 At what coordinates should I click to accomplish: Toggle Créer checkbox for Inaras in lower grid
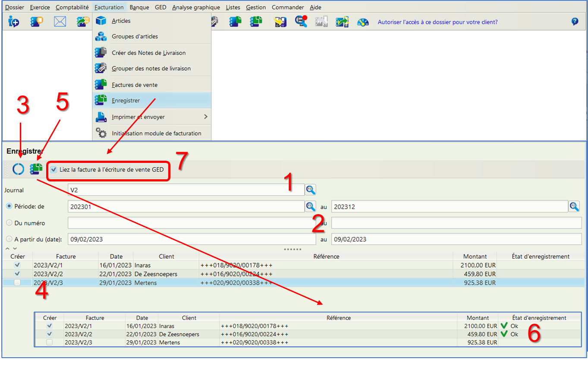click(x=50, y=326)
